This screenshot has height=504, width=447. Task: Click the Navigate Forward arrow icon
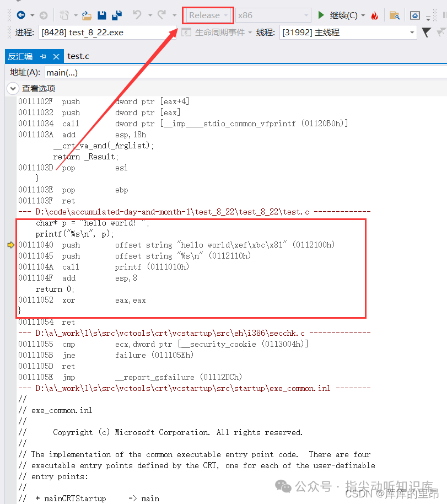[44, 15]
